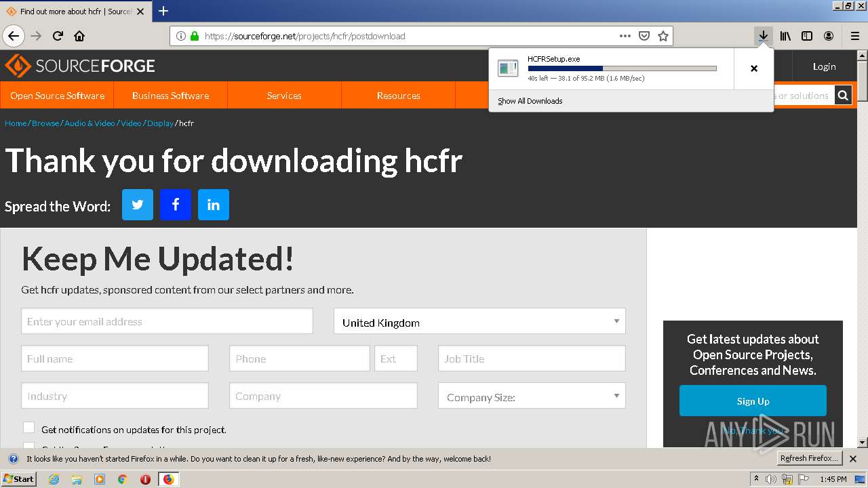Image resolution: width=868 pixels, height=488 pixels.
Task: Follow the Audio & Video breadcrumb link
Action: click(x=90, y=123)
